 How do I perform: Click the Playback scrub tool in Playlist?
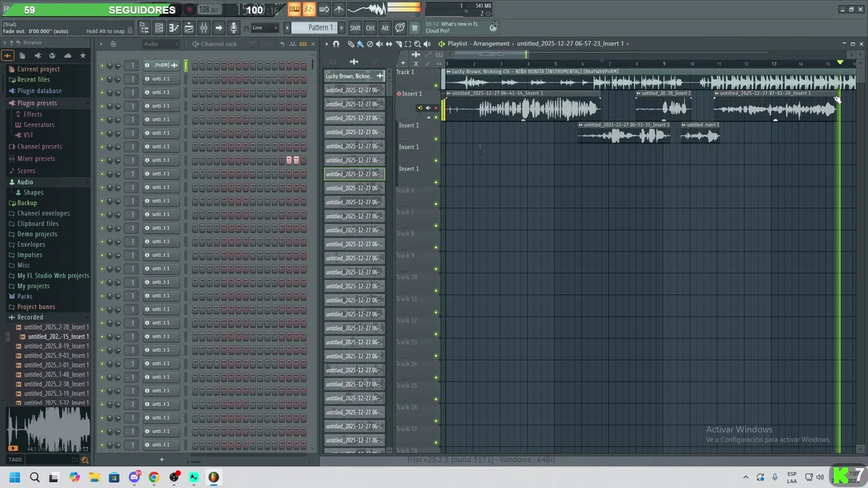coord(427,44)
